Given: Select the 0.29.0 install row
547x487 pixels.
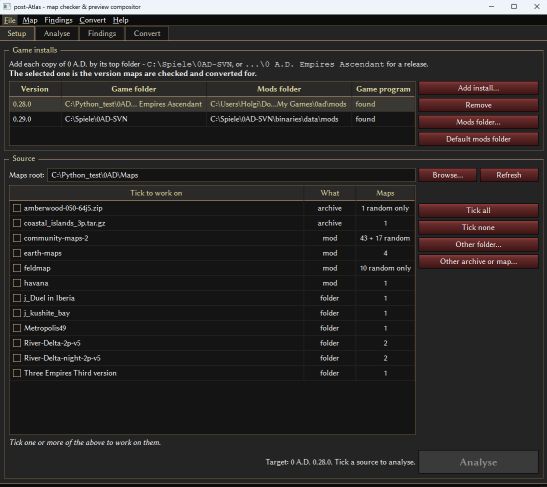Looking at the screenshot, I should click(212, 119).
